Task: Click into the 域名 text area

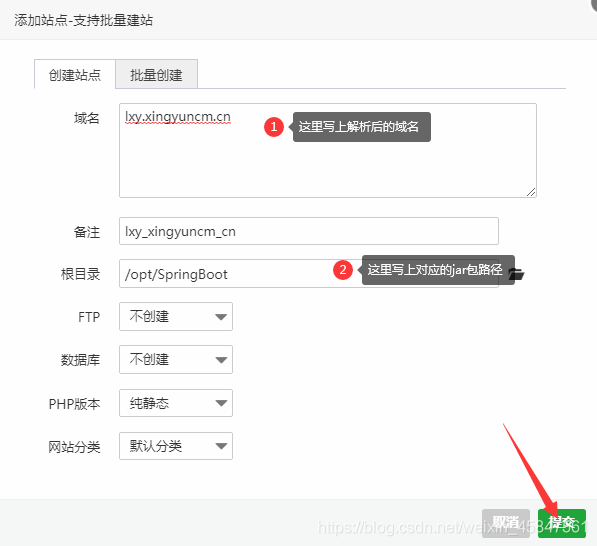Action: [328, 150]
